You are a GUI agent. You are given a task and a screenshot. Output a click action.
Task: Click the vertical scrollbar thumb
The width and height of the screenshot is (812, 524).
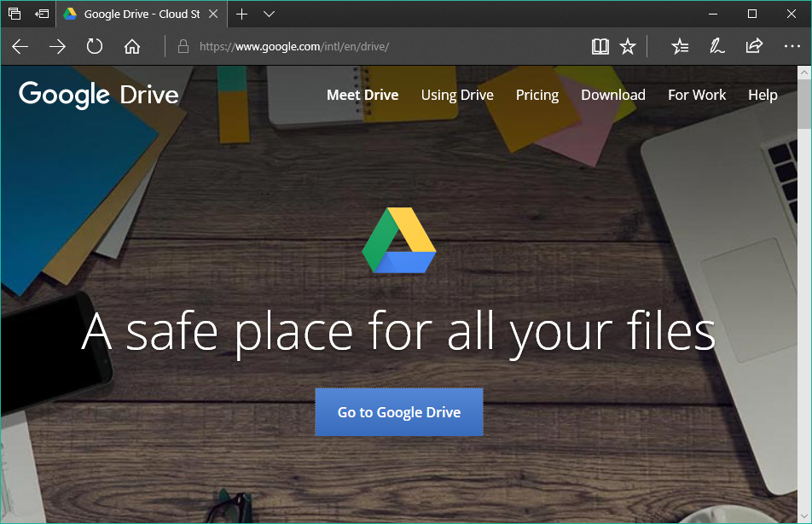coord(804,103)
